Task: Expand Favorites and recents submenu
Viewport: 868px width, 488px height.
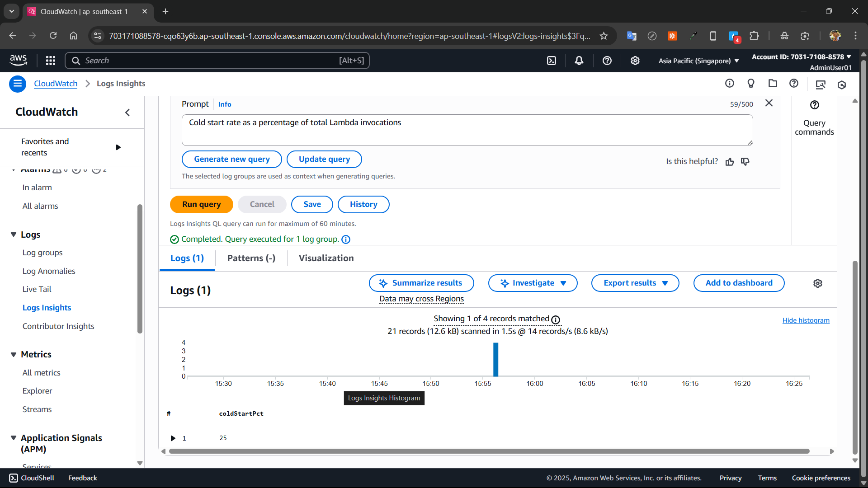Action: (118, 147)
